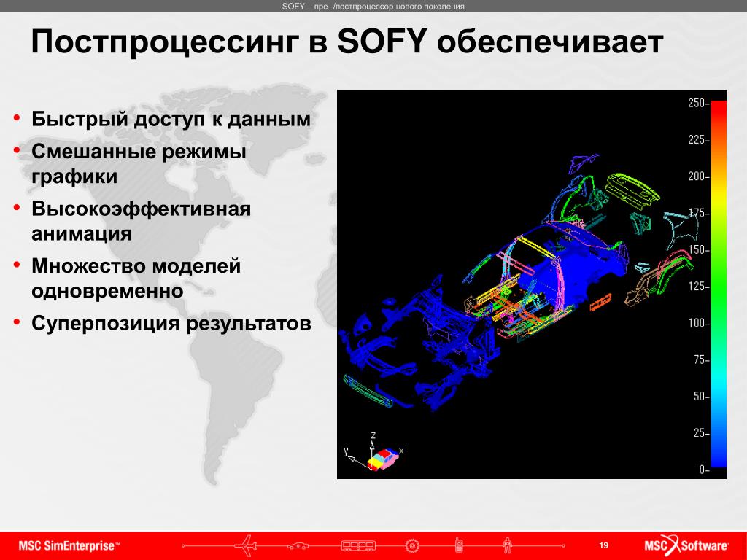The width and height of the screenshot is (747, 560).
Task: Click the MSC Software logo
Action: [x=686, y=545]
